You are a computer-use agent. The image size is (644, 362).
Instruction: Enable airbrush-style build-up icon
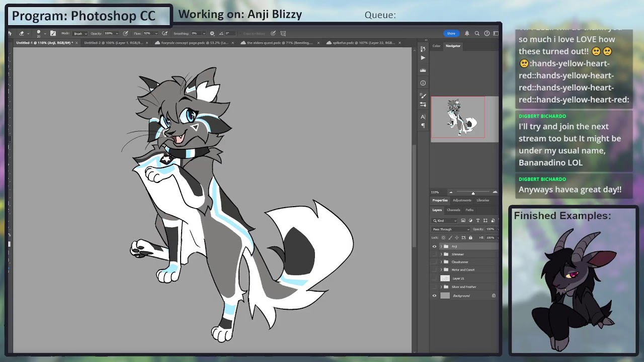pyautogui.click(x=165, y=33)
